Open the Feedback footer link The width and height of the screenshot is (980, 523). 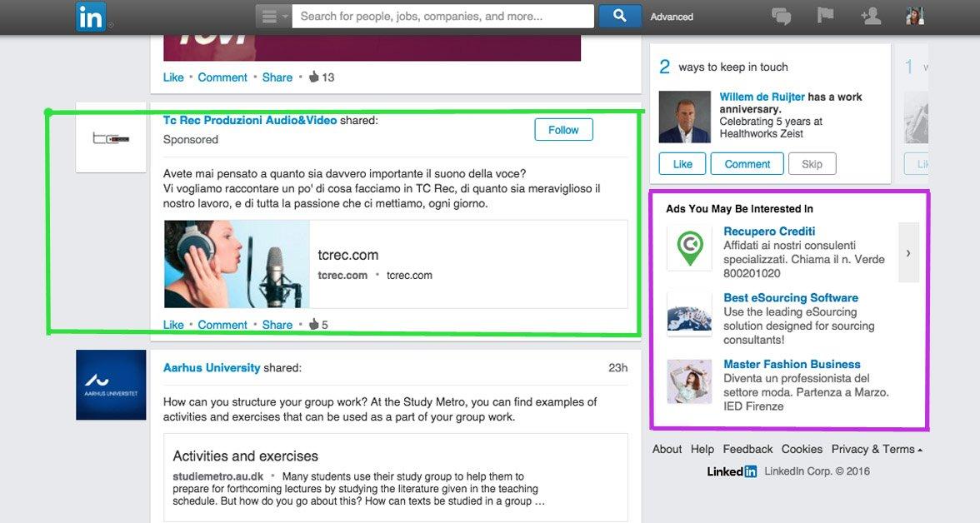747,449
